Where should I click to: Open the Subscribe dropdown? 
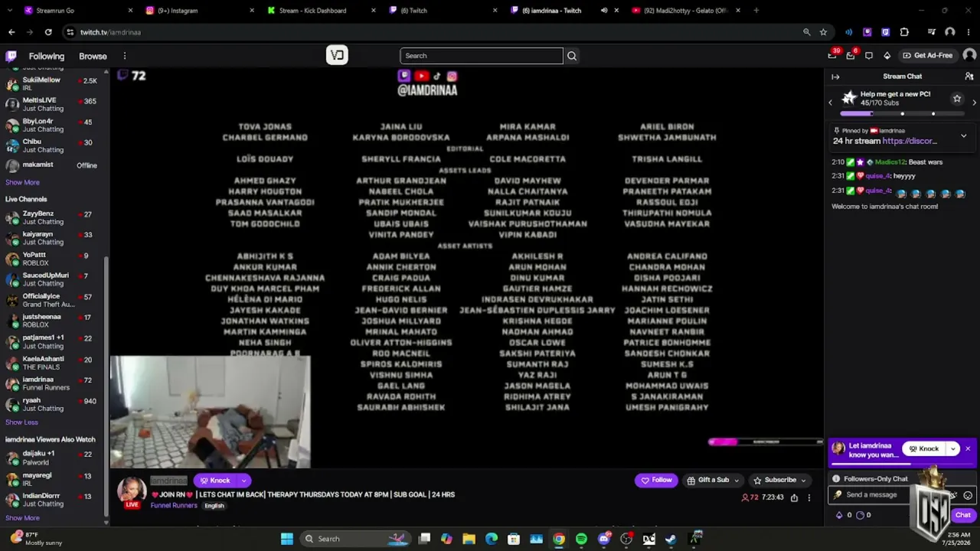(779, 480)
